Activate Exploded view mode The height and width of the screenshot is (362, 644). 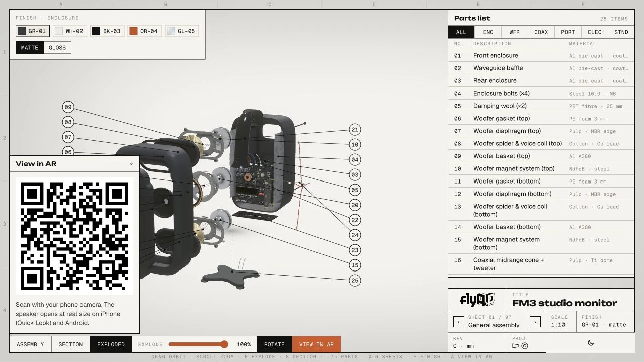pos(111,344)
